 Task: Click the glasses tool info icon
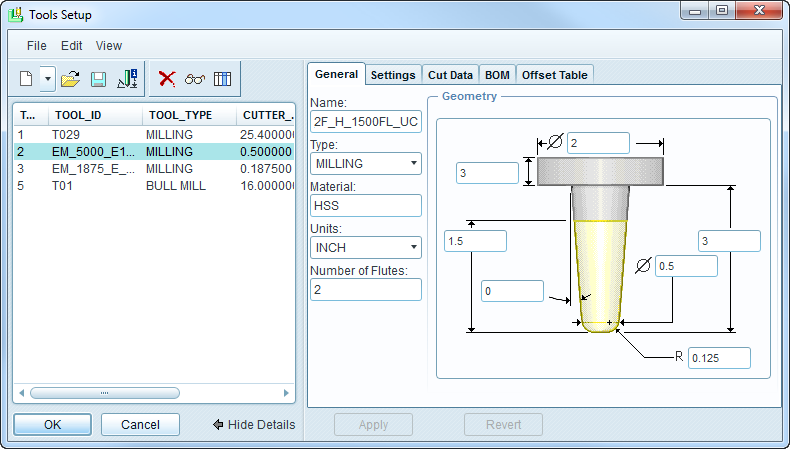click(195, 79)
